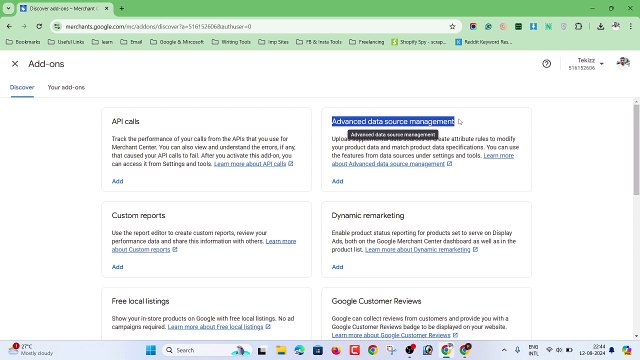This screenshot has width=640, height=360.
Task: Open the Freelancing bookmarks folder
Action: click(367, 42)
